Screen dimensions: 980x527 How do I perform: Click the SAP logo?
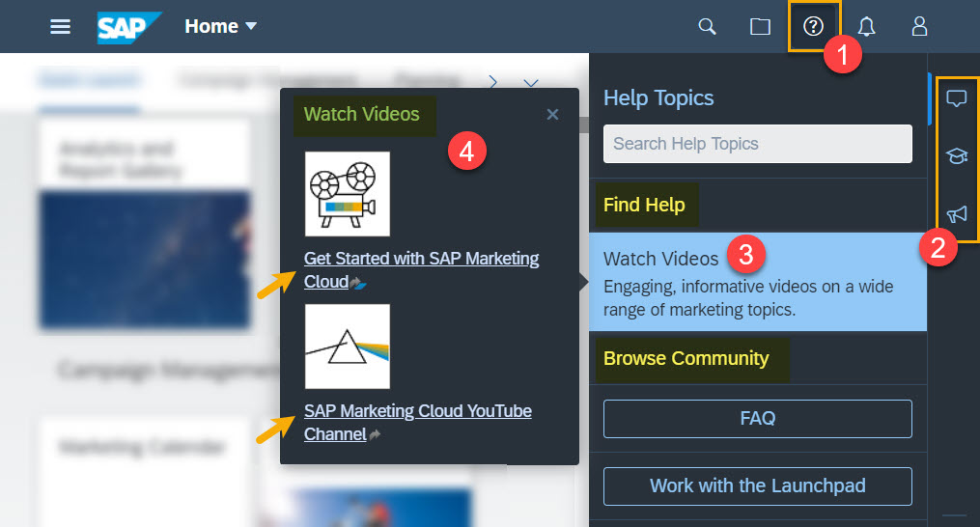[x=128, y=27]
